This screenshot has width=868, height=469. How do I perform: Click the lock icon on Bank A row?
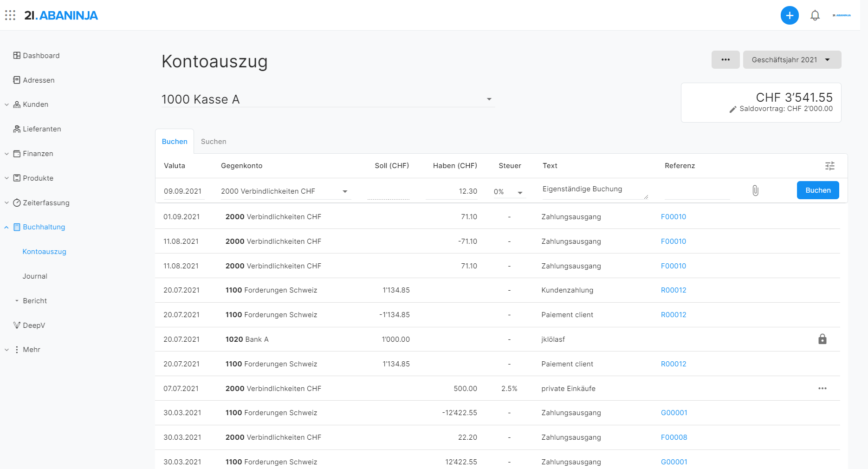click(822, 339)
